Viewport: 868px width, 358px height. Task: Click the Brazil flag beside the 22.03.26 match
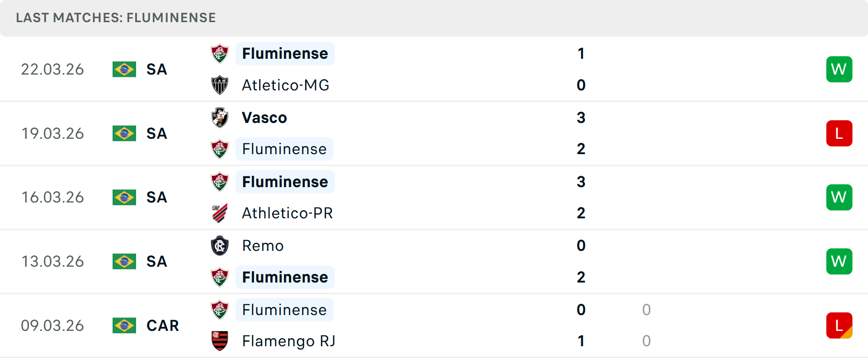point(124,69)
